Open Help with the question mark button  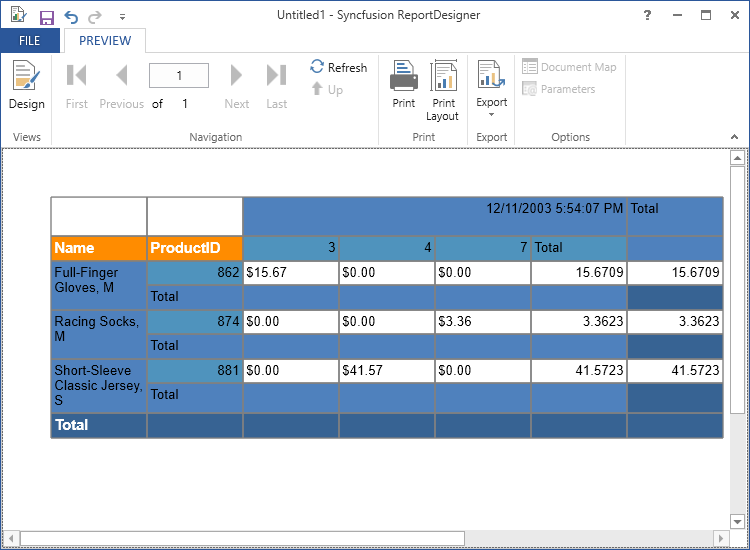click(x=648, y=15)
